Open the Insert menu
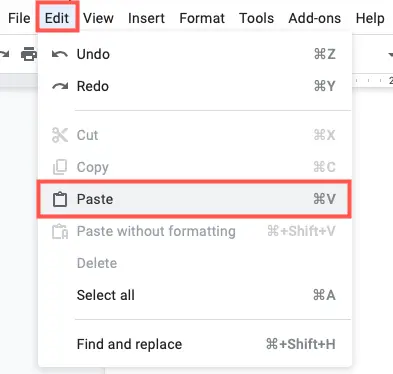 (146, 18)
